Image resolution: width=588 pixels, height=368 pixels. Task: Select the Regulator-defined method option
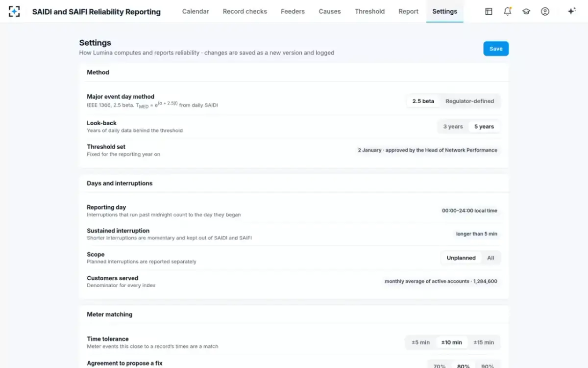tap(469, 101)
